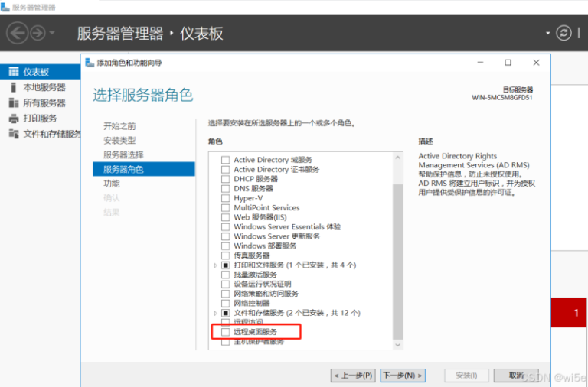Click the 所有服务器 icon in sidebar
This screenshot has width=588, height=387.
(x=14, y=102)
